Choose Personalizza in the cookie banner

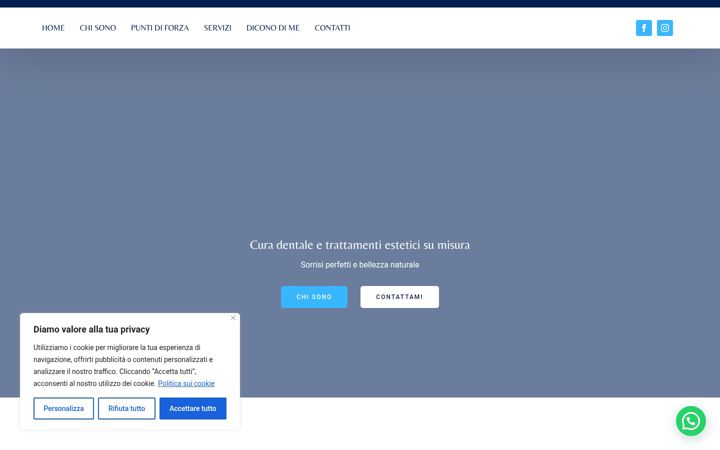63,408
